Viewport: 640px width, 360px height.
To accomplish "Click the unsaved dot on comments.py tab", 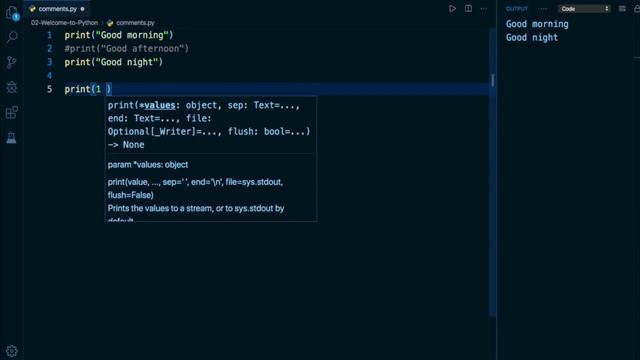I will (x=82, y=9).
